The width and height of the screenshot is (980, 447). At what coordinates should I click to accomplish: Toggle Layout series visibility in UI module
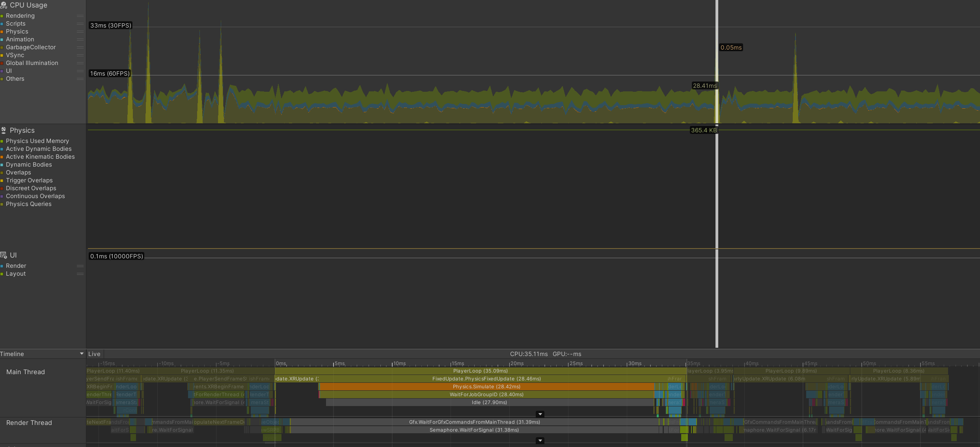pos(3,274)
